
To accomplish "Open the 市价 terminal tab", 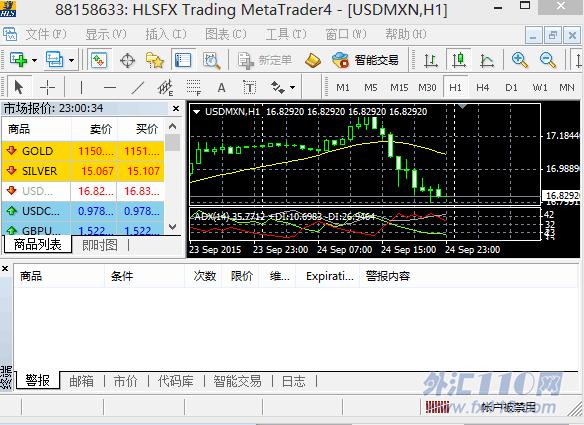I will 126,381.
